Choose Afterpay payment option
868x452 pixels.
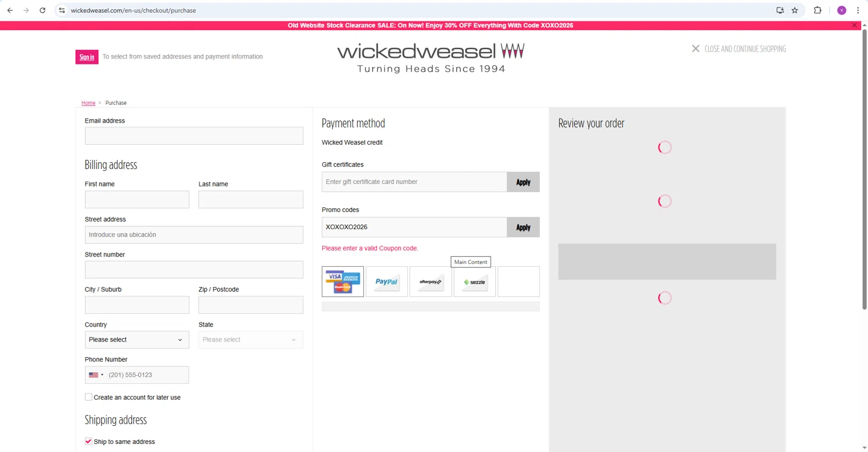[x=431, y=281]
